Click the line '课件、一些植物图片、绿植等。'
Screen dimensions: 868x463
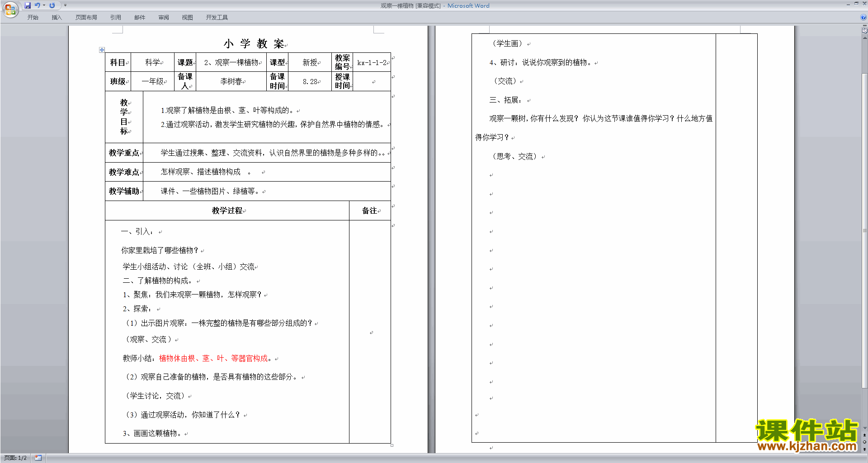tap(210, 191)
